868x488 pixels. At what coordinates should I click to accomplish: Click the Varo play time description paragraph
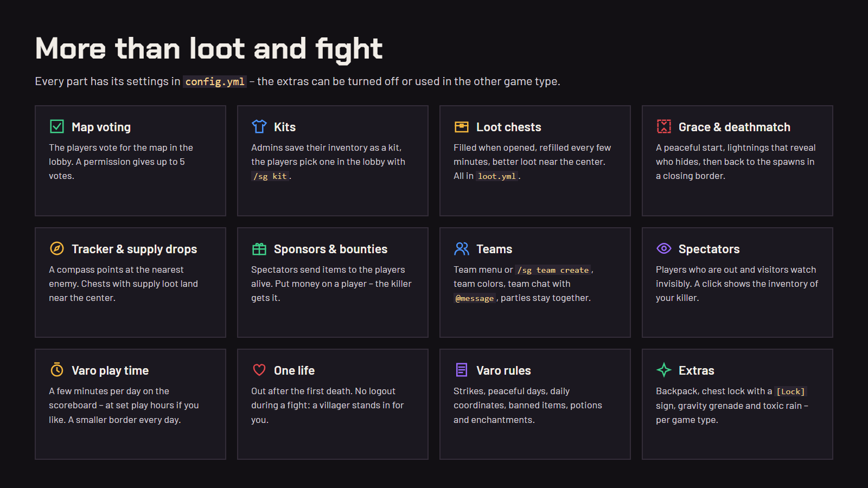coord(124,405)
